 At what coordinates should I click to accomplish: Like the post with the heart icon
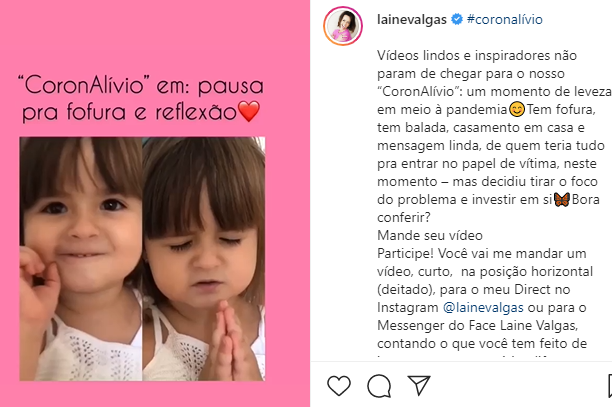click(x=339, y=386)
